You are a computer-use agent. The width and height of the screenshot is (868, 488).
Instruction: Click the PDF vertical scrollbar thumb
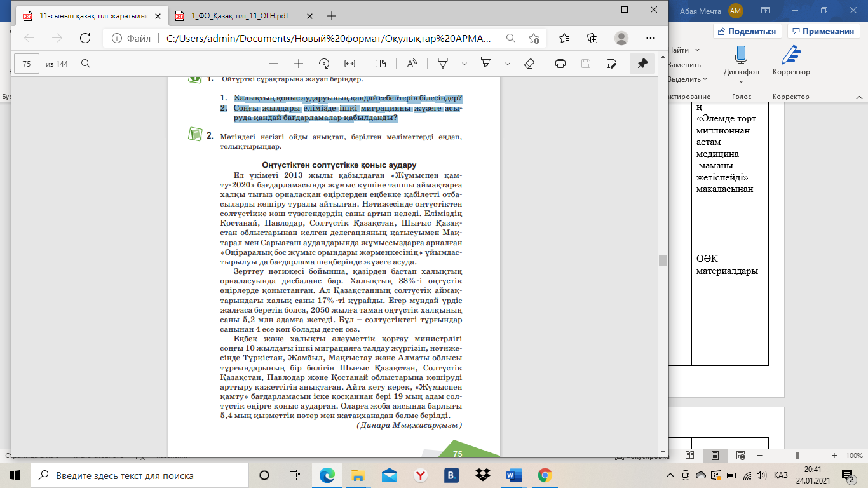point(662,261)
